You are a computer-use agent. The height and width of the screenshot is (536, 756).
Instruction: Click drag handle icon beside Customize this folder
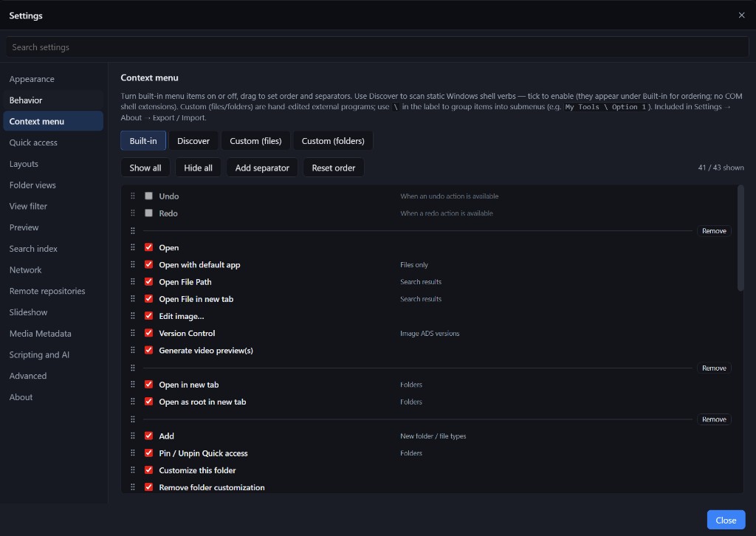[x=133, y=470]
